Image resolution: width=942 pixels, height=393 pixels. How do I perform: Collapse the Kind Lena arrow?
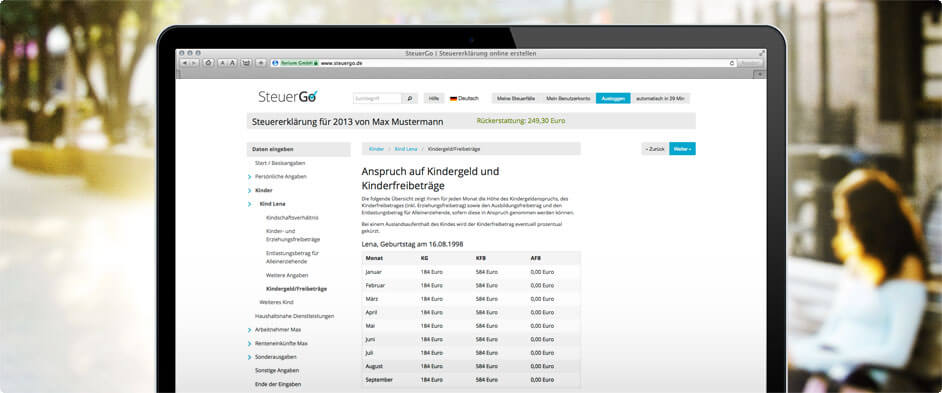coord(249,204)
